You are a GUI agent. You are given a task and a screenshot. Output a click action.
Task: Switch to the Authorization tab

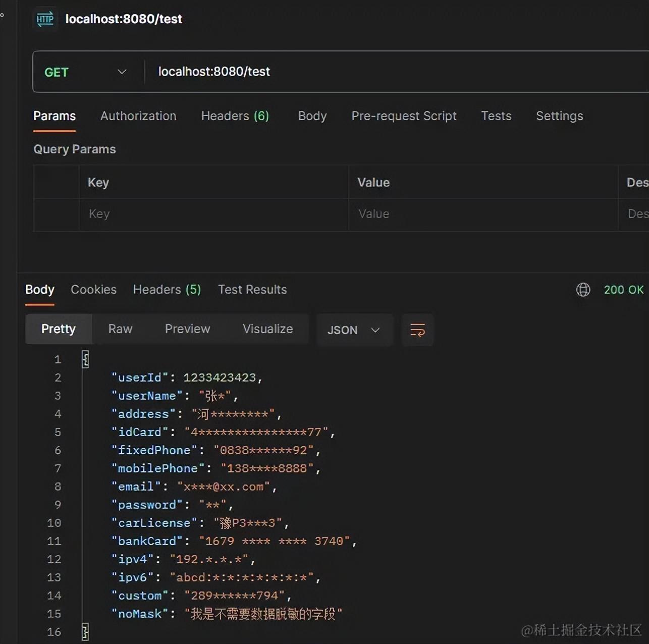pyautogui.click(x=138, y=116)
